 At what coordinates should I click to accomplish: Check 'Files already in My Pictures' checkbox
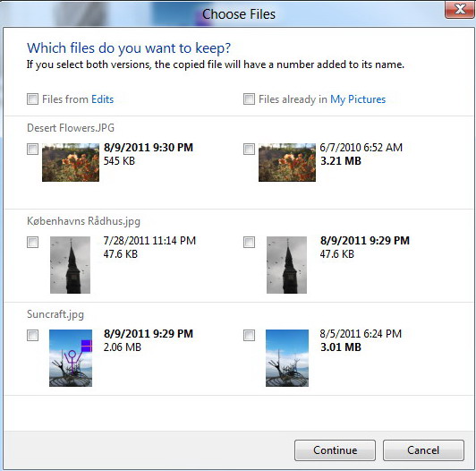249,99
